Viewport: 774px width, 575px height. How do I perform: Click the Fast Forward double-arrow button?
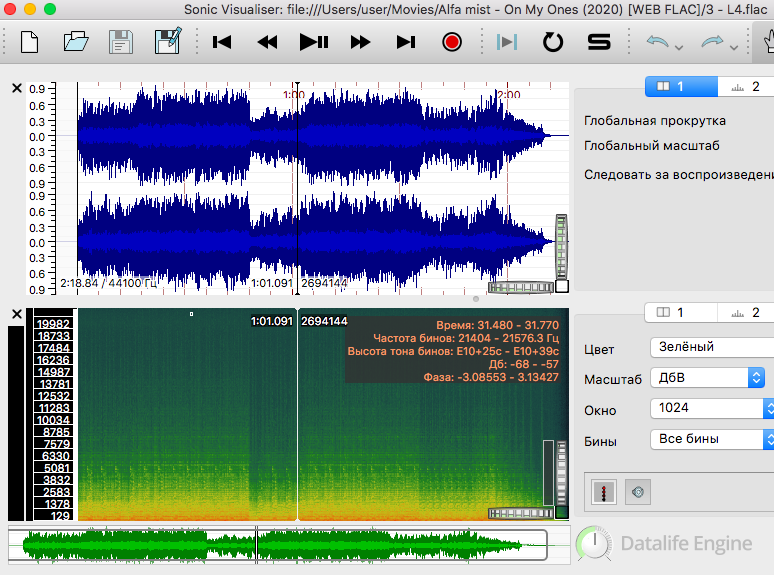click(x=360, y=42)
